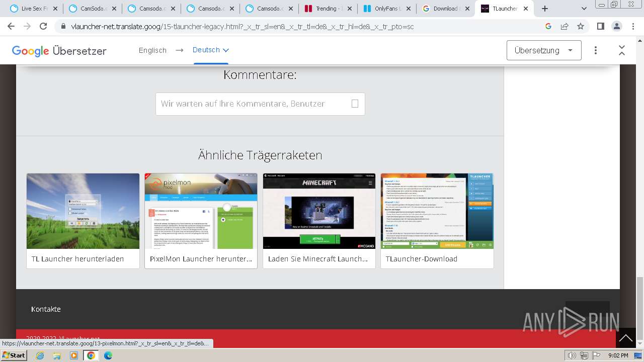Image resolution: width=644 pixels, height=362 pixels.
Task: Open TLauncher-Download thumbnail image
Action: click(437, 211)
